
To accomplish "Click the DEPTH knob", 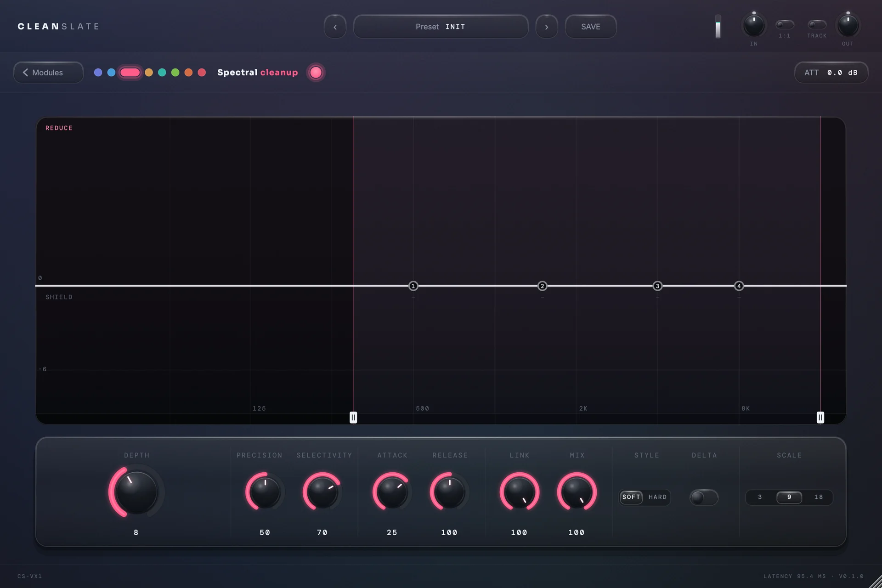I will (x=136, y=492).
